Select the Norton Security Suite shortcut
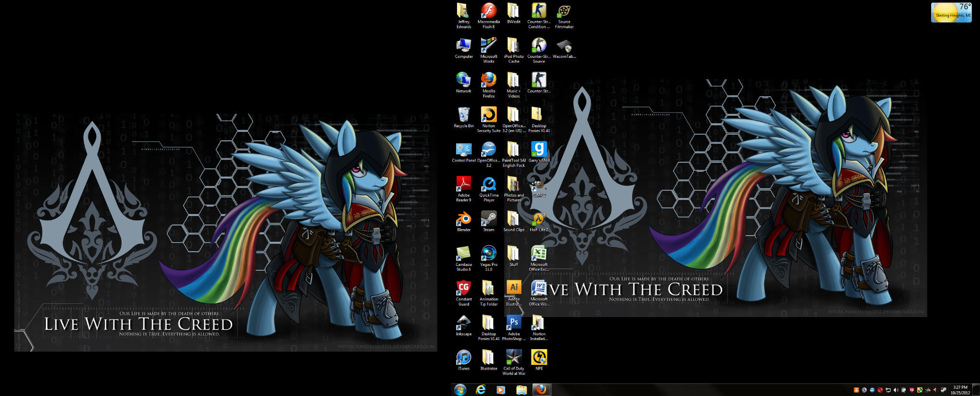Viewport: 980px width, 396px height. 489,120
